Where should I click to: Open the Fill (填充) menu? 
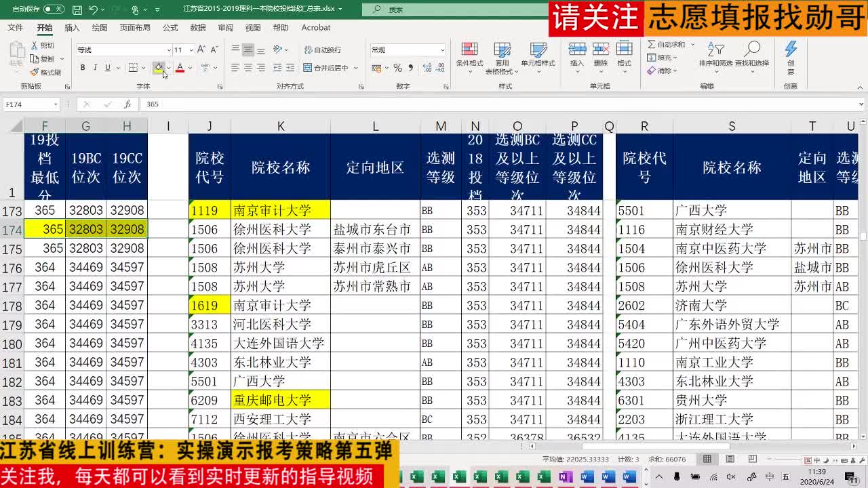(x=662, y=58)
